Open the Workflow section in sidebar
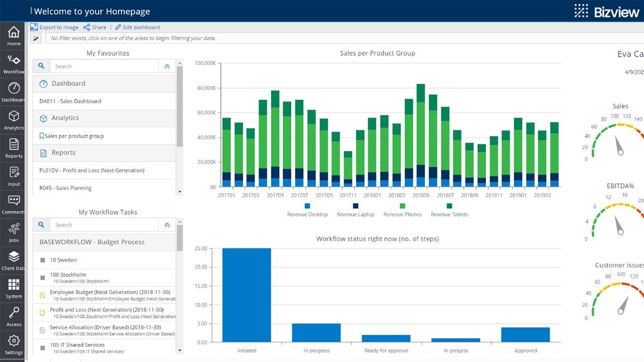 14,64
